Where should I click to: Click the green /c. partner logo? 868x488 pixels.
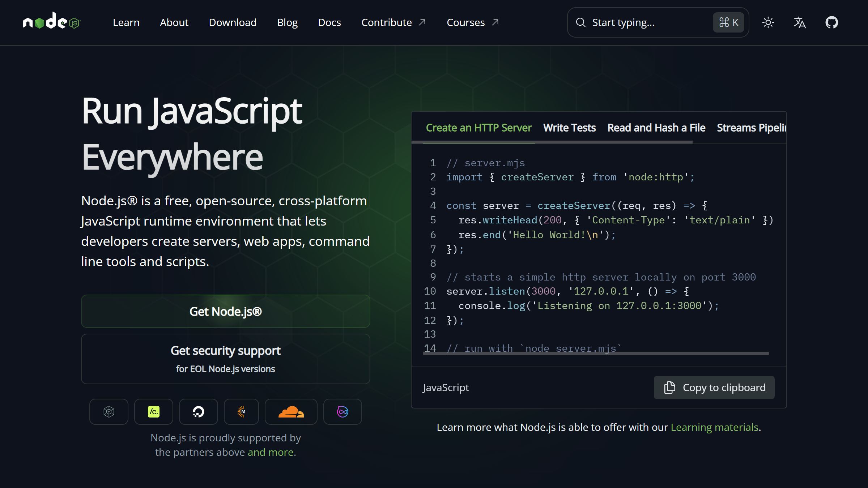click(x=153, y=412)
